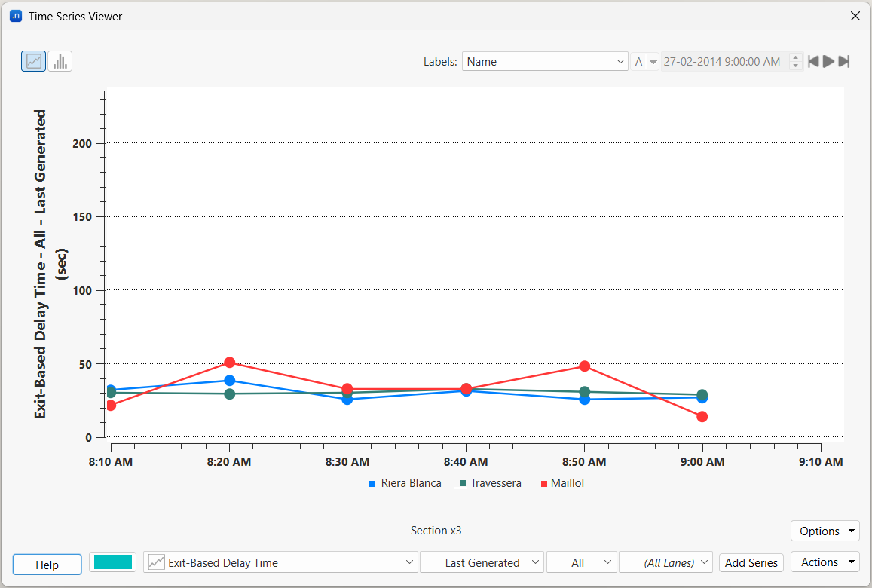Open the Options menu

click(x=825, y=531)
